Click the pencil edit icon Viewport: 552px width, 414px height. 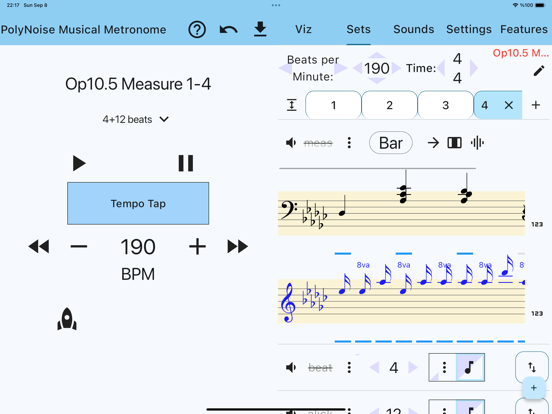tap(539, 71)
